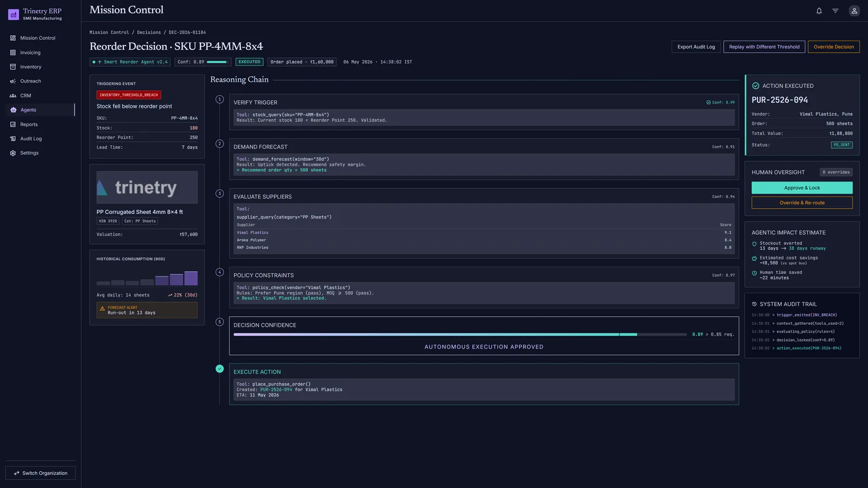Click step 2 circle in reasoning chain
The width and height of the screenshot is (868, 488).
tap(220, 144)
